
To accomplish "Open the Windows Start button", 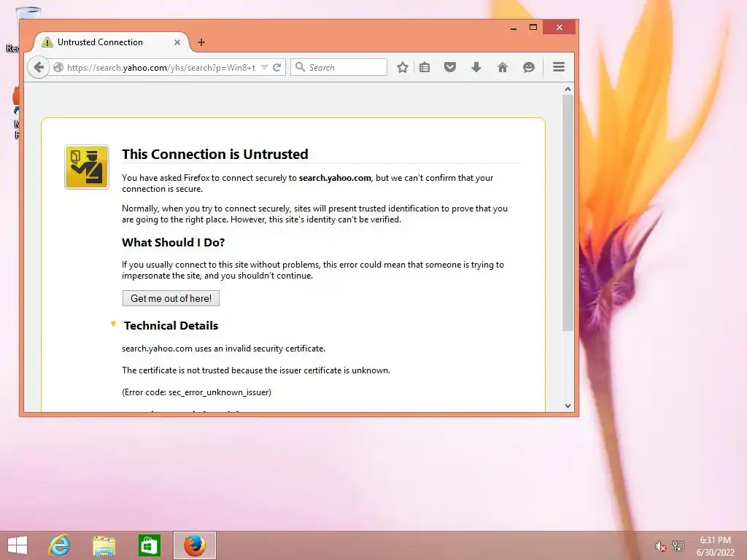I will coord(18,545).
